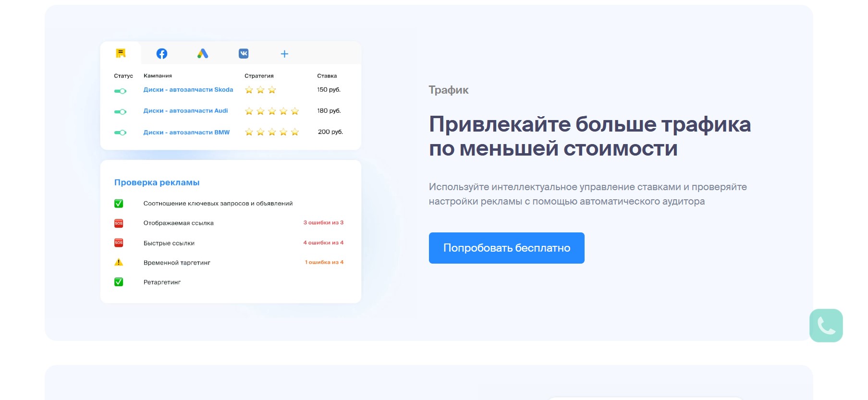Open campaign Диски - автозапчасти BMW

(186, 133)
